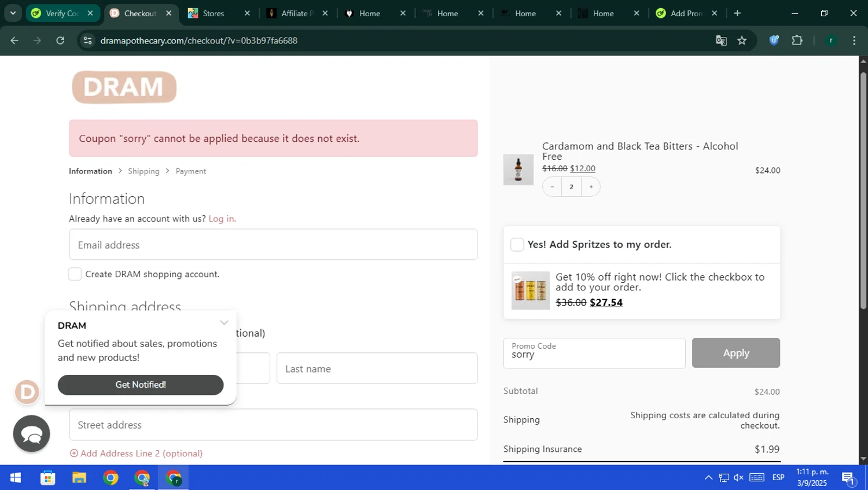Click the browser forward arrow

click(x=37, y=40)
